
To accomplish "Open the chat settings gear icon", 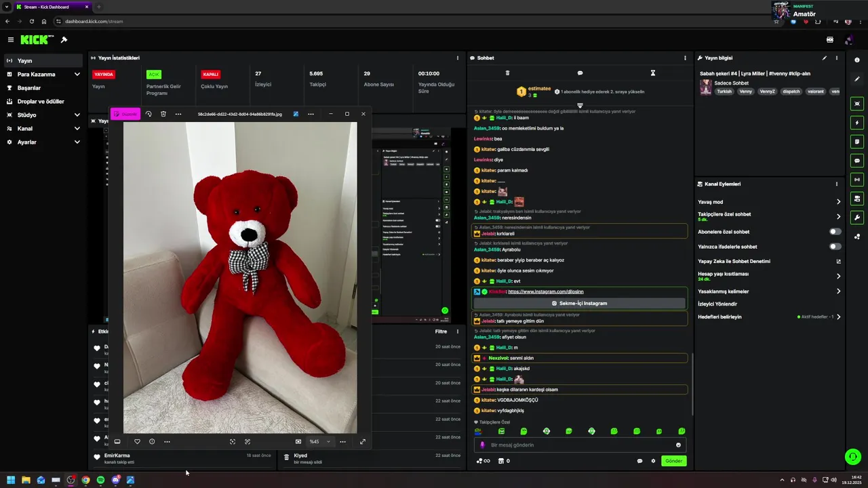I will click(x=654, y=461).
